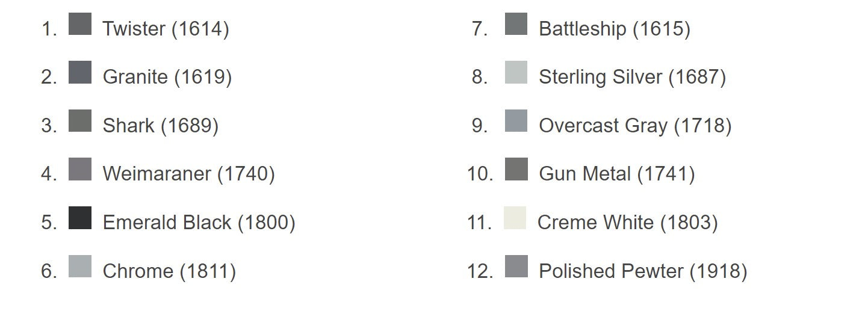The height and width of the screenshot is (317, 868).
Task: Click the Twister (1614) color swatch
Action: 80,24
